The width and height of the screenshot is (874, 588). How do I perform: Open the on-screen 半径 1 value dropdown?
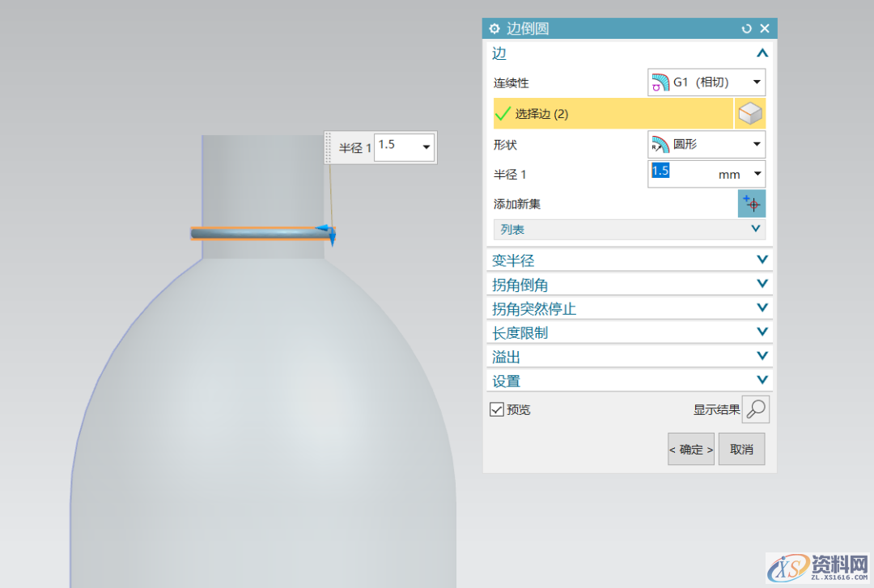point(427,146)
